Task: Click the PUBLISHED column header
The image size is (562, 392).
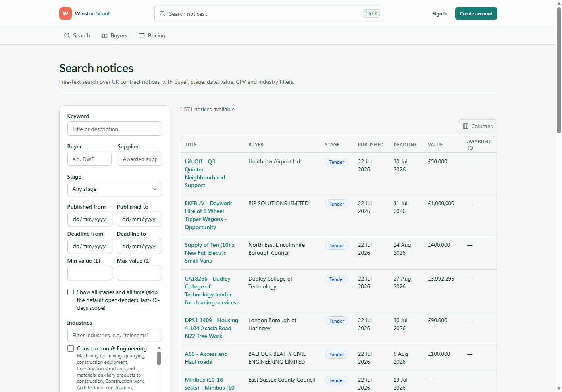Action: click(370, 145)
